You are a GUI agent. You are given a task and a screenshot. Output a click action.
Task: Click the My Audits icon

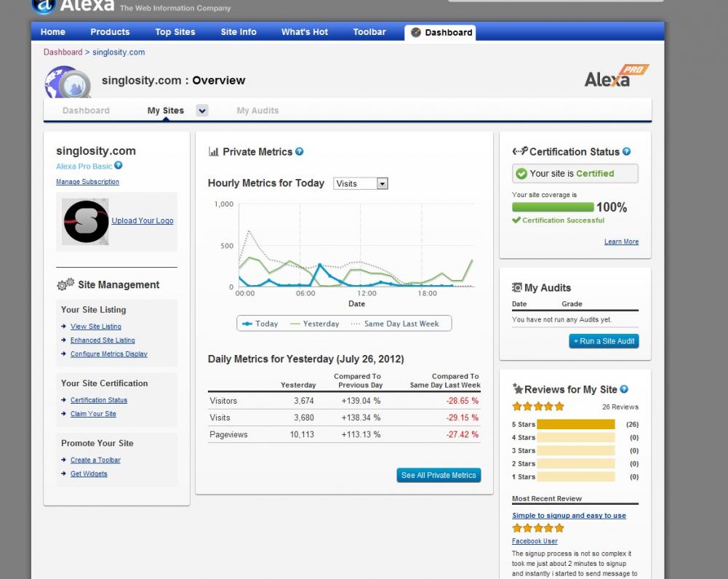click(517, 287)
